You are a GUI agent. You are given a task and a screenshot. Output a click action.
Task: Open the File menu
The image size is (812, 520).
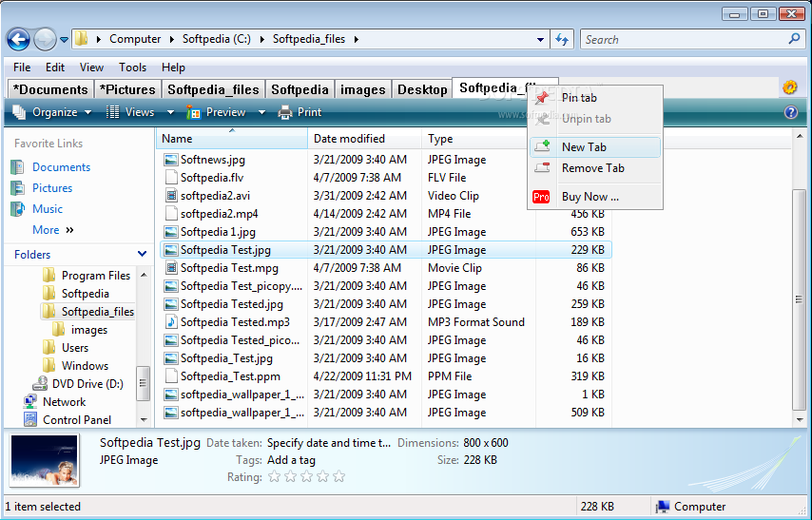(22, 67)
